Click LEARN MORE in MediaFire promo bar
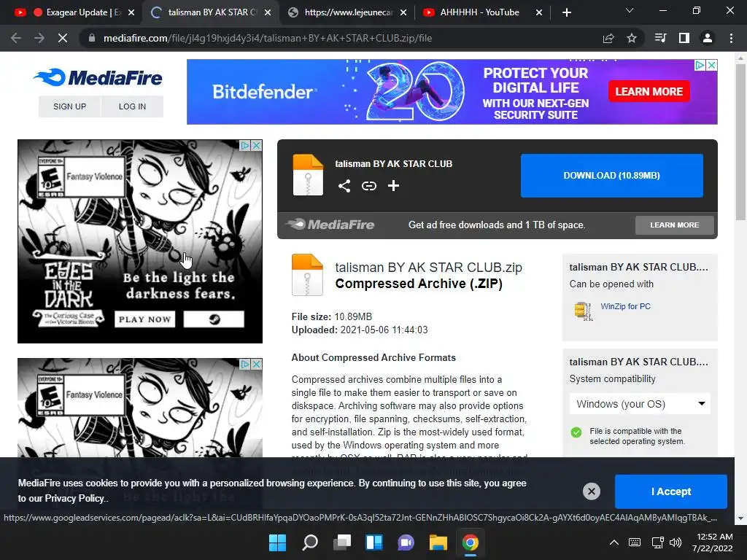This screenshot has width=747, height=560. 674,225
